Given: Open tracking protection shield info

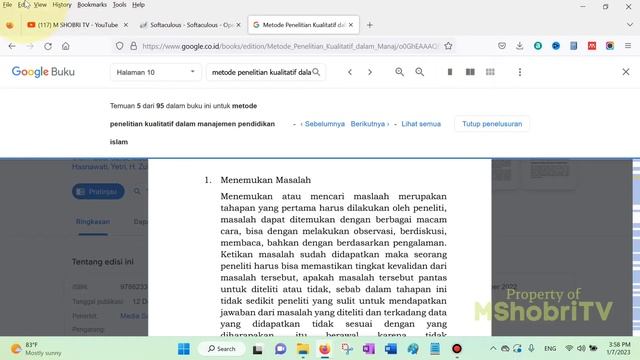Looking at the screenshot, I should coord(119,46).
